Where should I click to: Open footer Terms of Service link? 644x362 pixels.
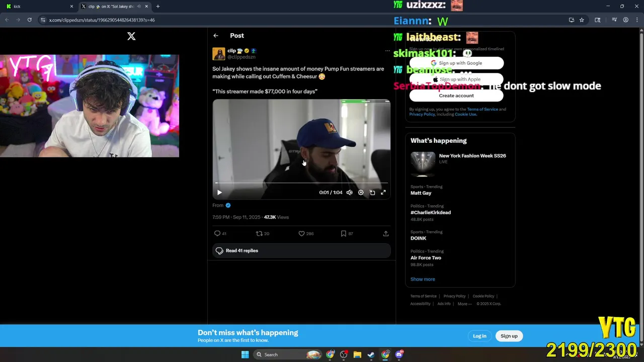423,296
